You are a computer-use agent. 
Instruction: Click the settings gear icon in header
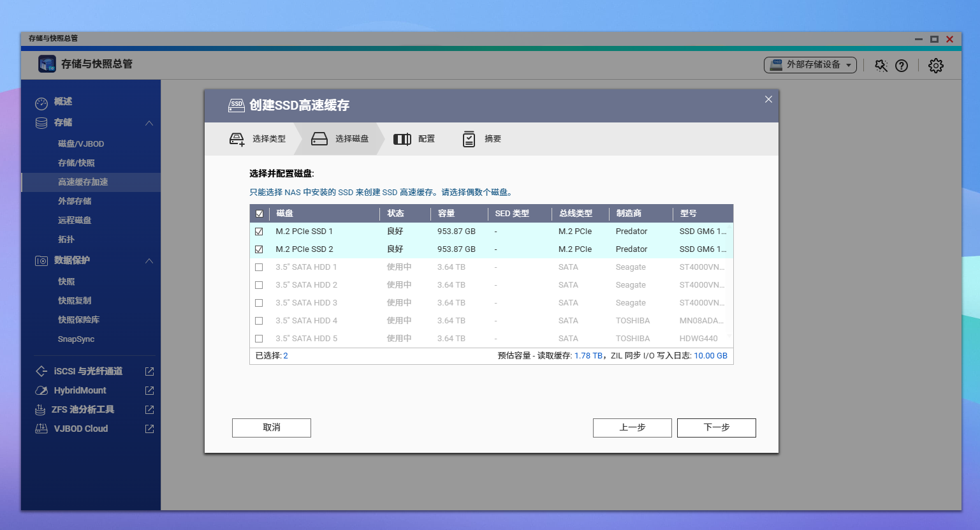[935, 66]
